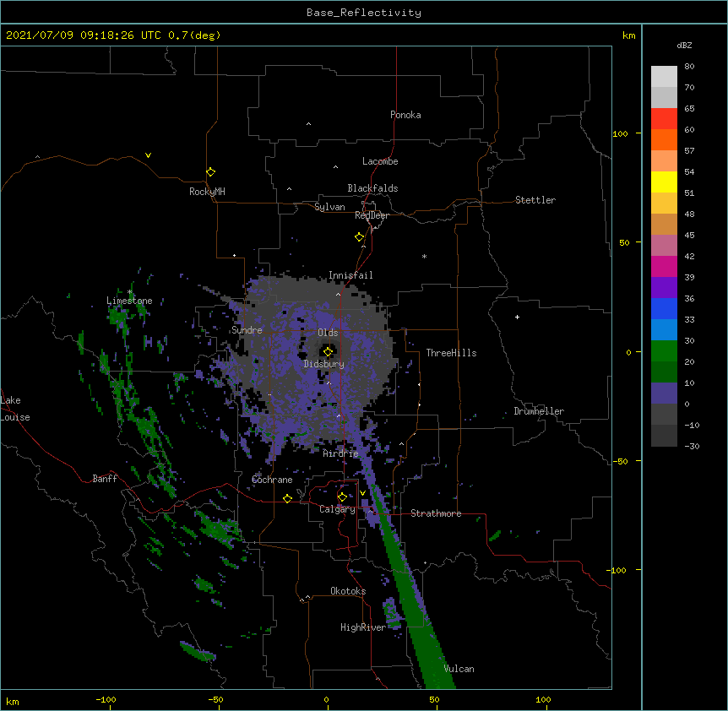Select the Strathmore town label
The height and width of the screenshot is (711, 728).
(x=436, y=513)
